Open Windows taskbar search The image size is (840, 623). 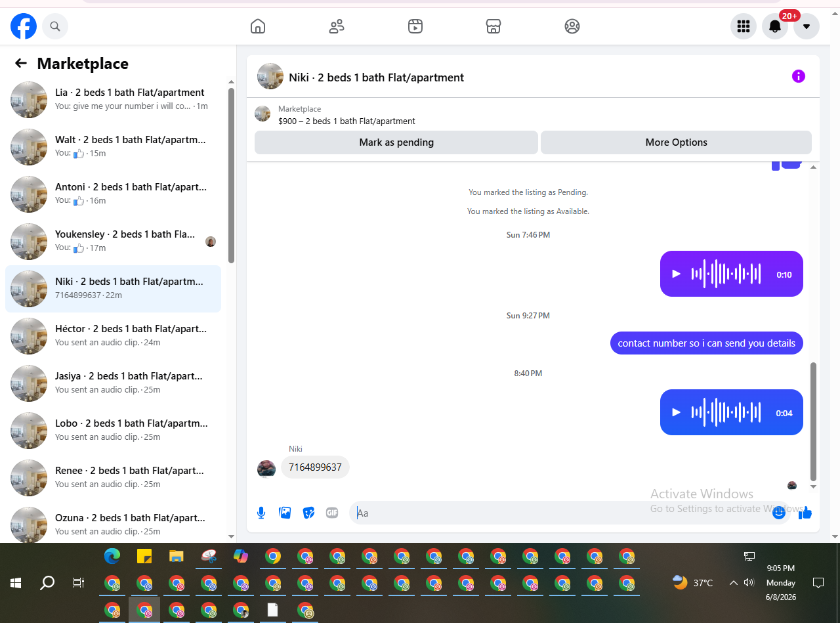pyautogui.click(x=47, y=583)
